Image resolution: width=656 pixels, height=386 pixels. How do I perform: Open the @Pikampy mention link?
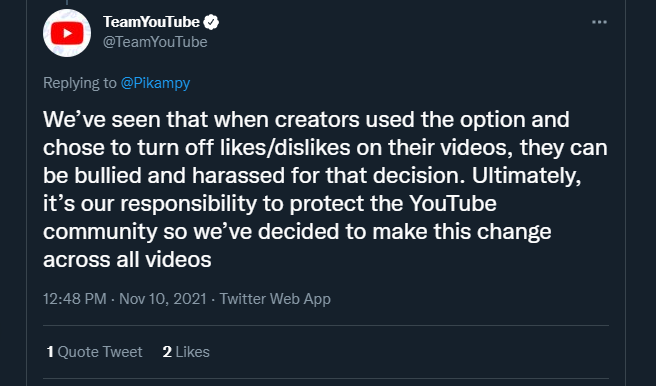[x=155, y=83]
